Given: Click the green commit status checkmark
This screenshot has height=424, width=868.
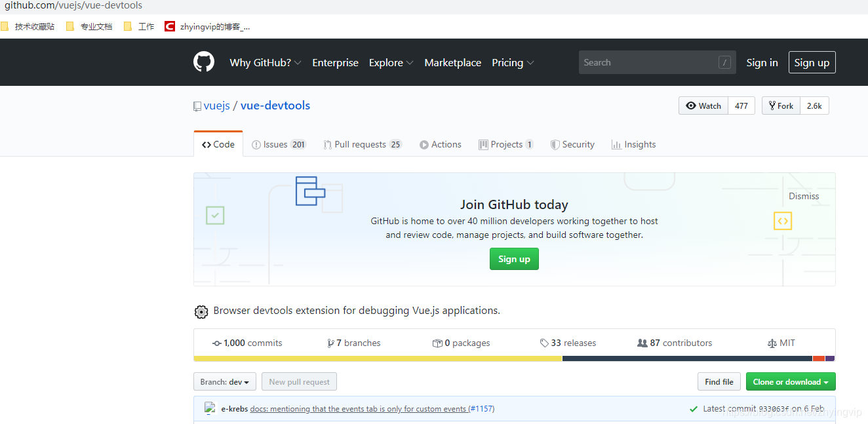Looking at the screenshot, I should (x=694, y=409).
